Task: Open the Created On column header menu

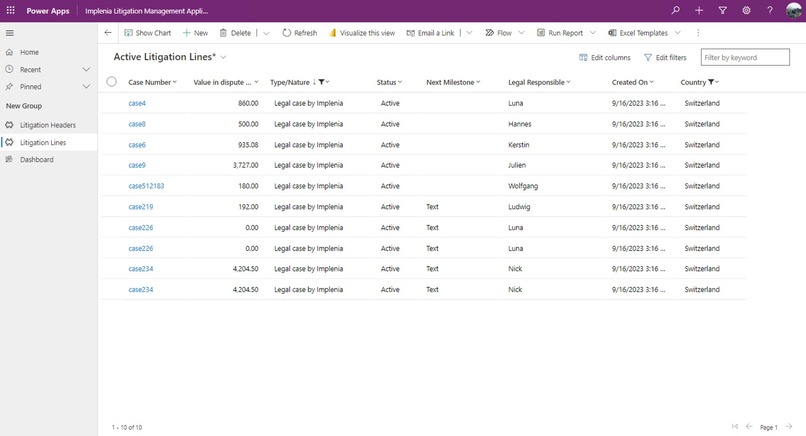Action: pos(633,82)
